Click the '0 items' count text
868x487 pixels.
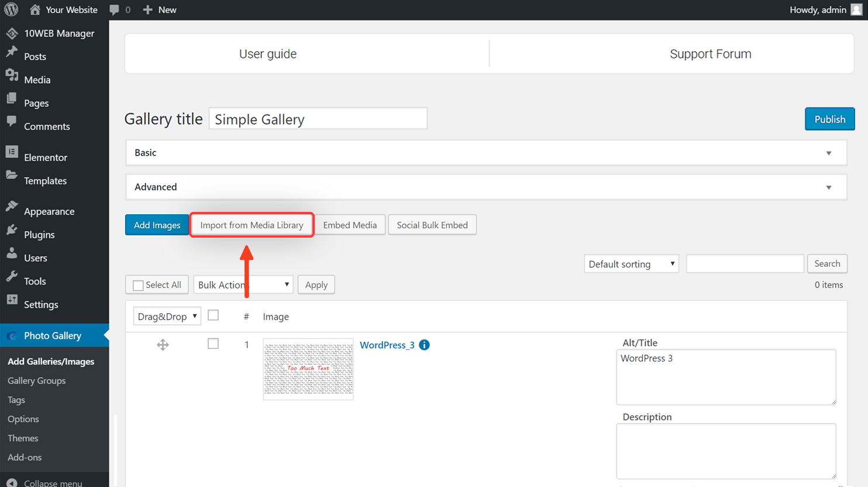pyautogui.click(x=829, y=285)
